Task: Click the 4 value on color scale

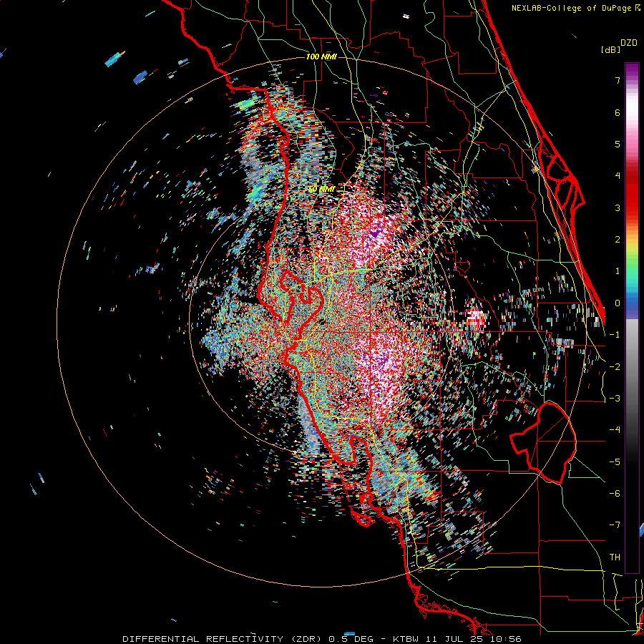Action: click(618, 176)
